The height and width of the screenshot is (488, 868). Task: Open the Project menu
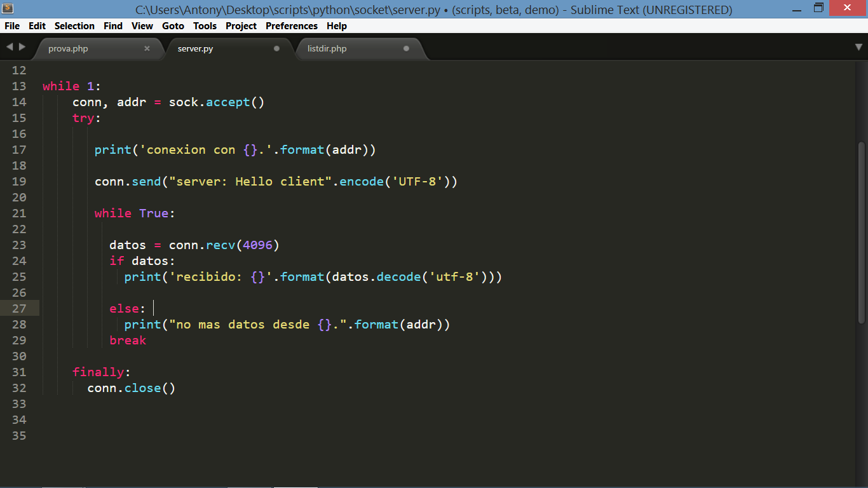[241, 26]
